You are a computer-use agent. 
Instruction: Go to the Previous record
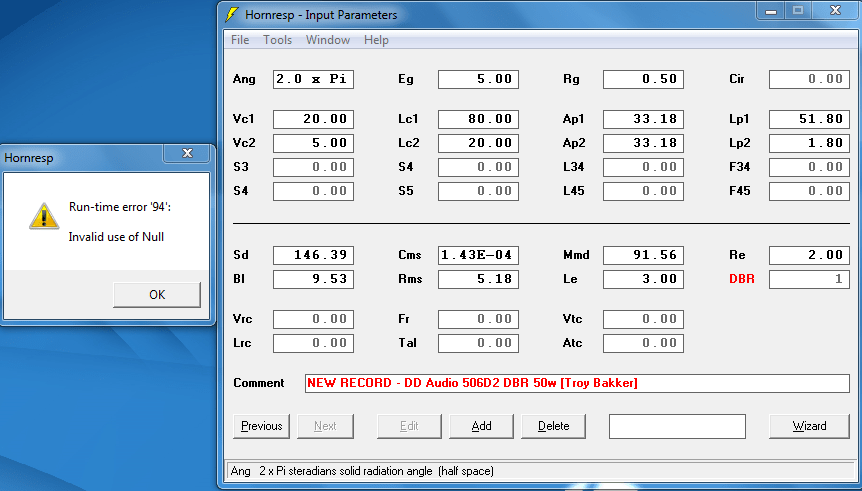261,426
